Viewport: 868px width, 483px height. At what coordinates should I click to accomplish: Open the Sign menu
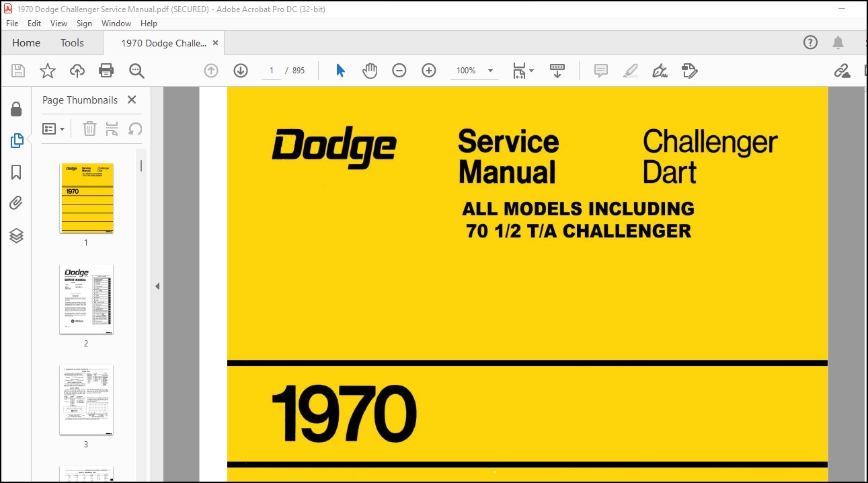(x=84, y=23)
